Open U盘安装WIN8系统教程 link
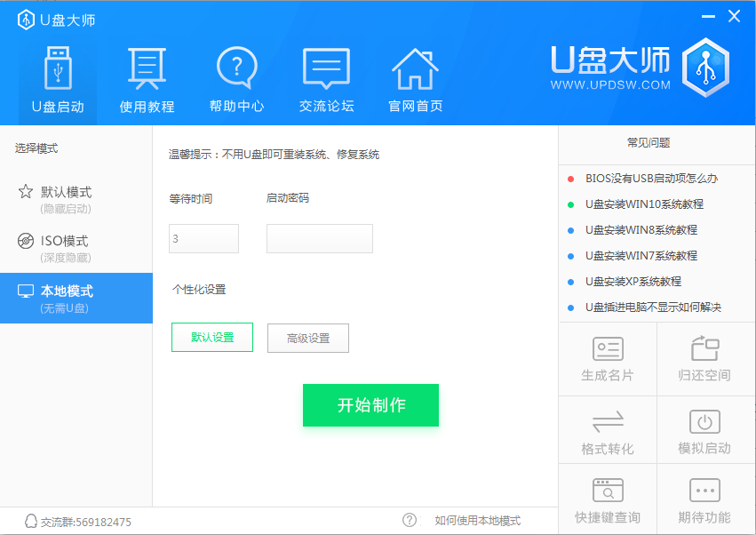Image resolution: width=756 pixels, height=535 pixels. (x=641, y=230)
